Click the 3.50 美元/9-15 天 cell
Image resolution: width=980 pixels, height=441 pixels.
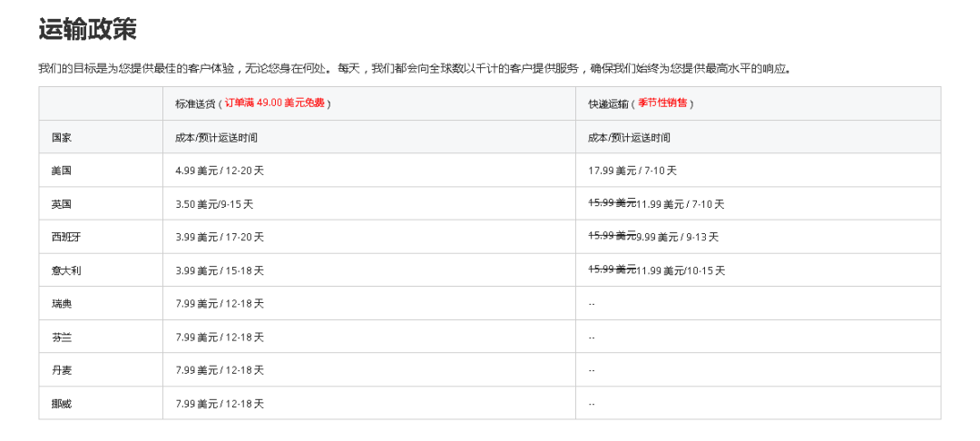coord(214,204)
